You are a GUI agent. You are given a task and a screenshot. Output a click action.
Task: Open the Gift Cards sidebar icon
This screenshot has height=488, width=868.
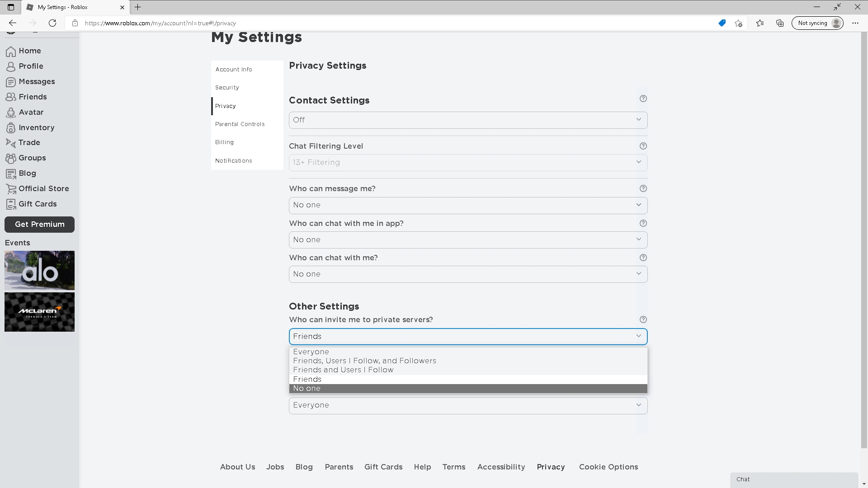click(11, 204)
